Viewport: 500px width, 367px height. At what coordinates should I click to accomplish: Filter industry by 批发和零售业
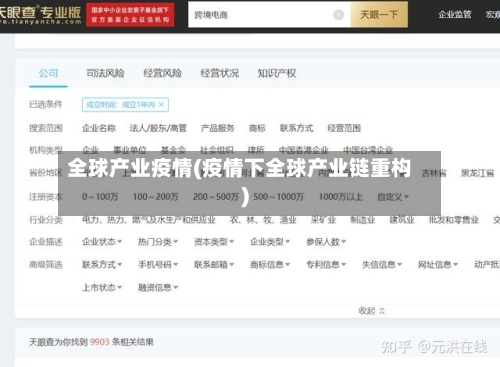pyautogui.click(x=454, y=220)
